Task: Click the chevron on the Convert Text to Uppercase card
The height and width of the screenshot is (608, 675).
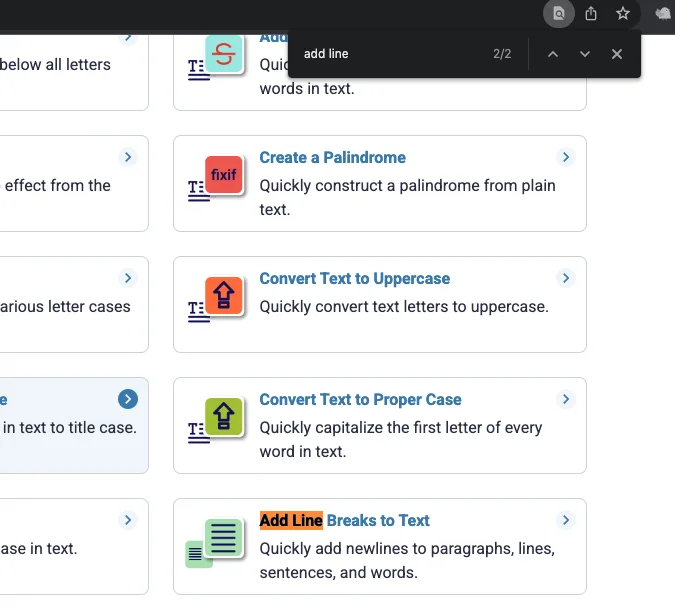Action: pyautogui.click(x=566, y=278)
